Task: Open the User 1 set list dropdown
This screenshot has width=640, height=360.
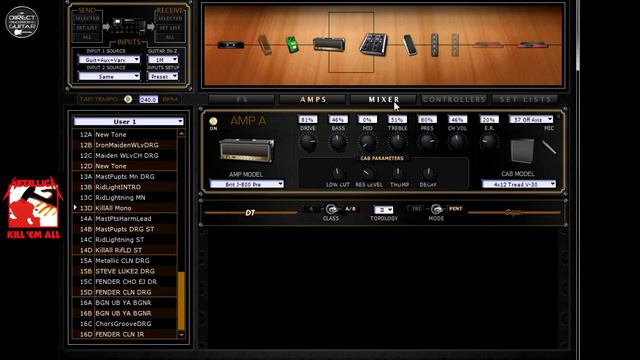Action: click(x=129, y=122)
